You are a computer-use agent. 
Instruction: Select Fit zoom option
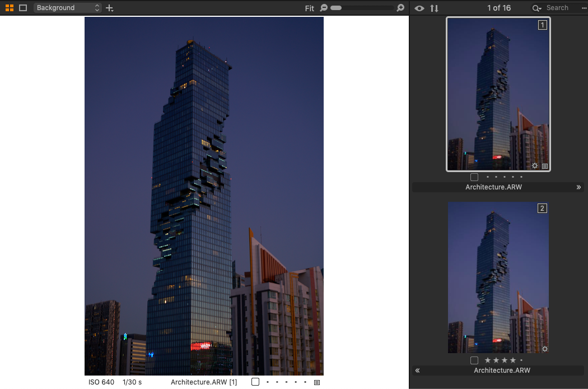(309, 8)
